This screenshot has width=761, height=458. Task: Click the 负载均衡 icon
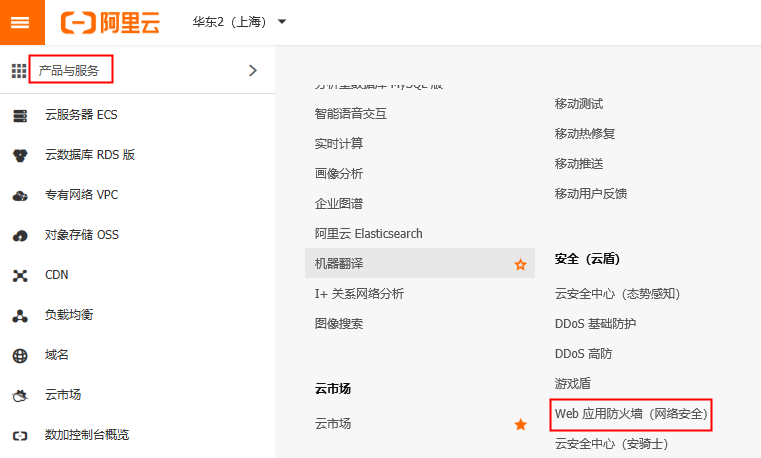click(20, 316)
